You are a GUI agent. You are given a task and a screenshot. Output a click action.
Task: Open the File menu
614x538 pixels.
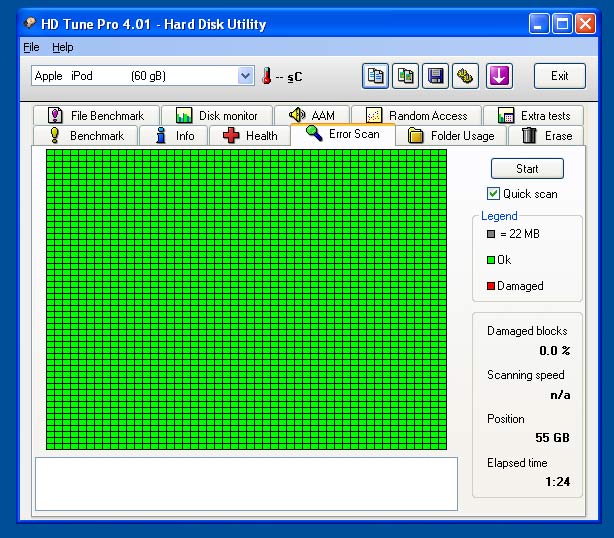(31, 47)
